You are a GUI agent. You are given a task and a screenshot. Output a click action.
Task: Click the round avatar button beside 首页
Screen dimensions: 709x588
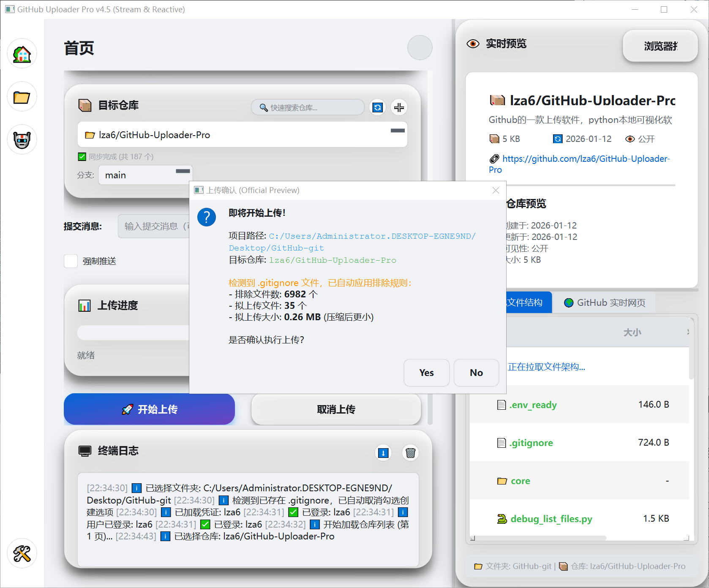[420, 47]
